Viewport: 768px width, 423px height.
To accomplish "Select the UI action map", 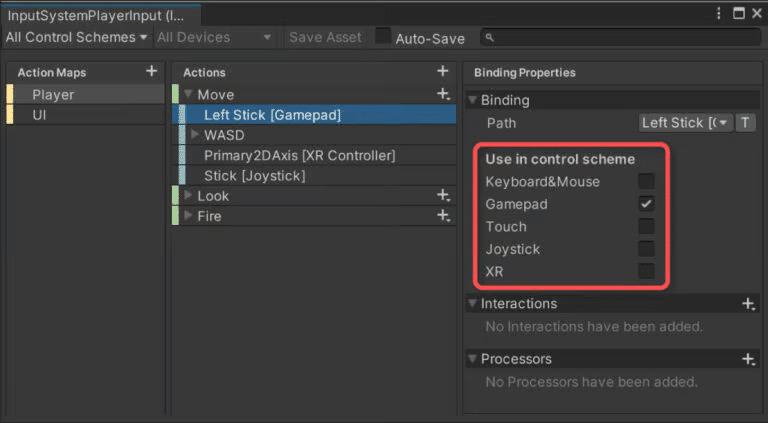I will 39,115.
